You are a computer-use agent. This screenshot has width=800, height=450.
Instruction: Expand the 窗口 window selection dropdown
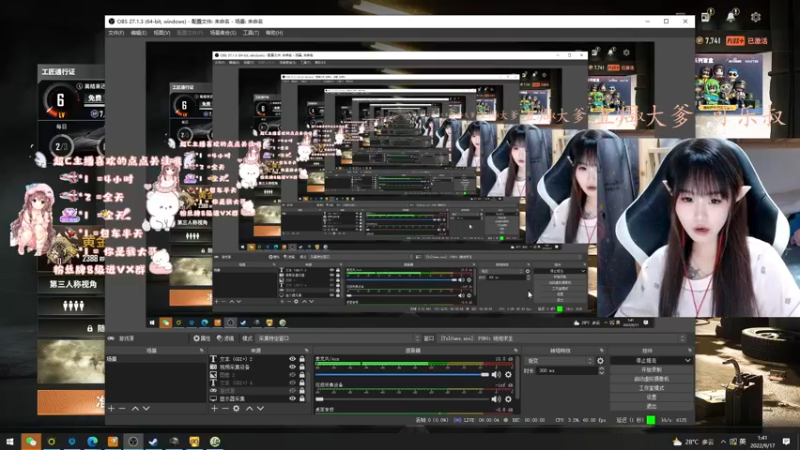pyautogui.click(x=561, y=338)
